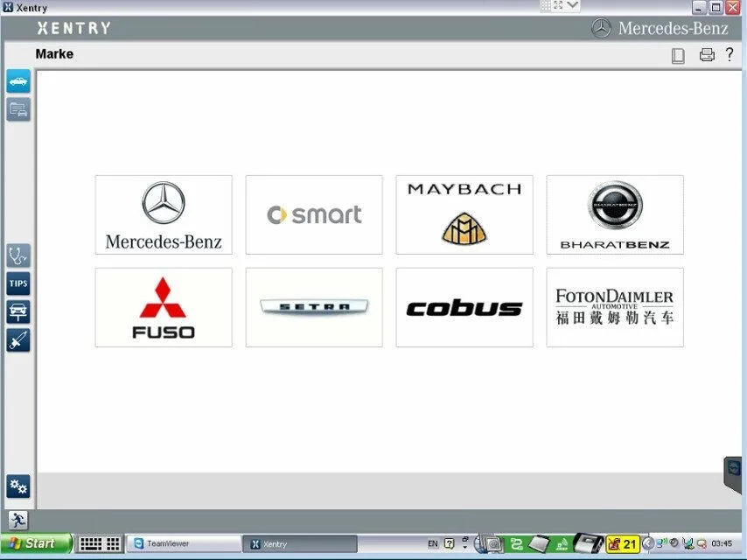Open the vehicle documents sidebar icon
Image resolution: width=747 pixels, height=560 pixels.
(18, 109)
